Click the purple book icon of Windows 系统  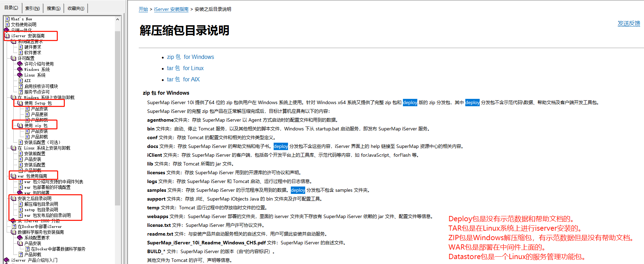[20, 69]
